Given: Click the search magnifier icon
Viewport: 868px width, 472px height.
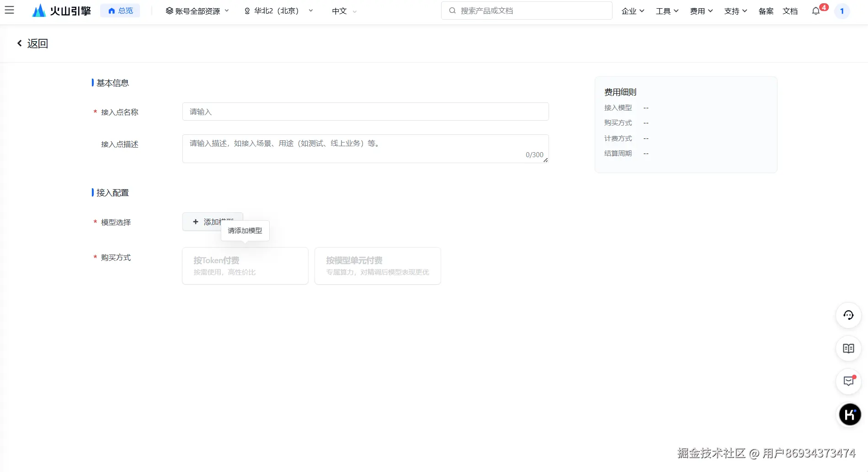Looking at the screenshot, I should [452, 11].
